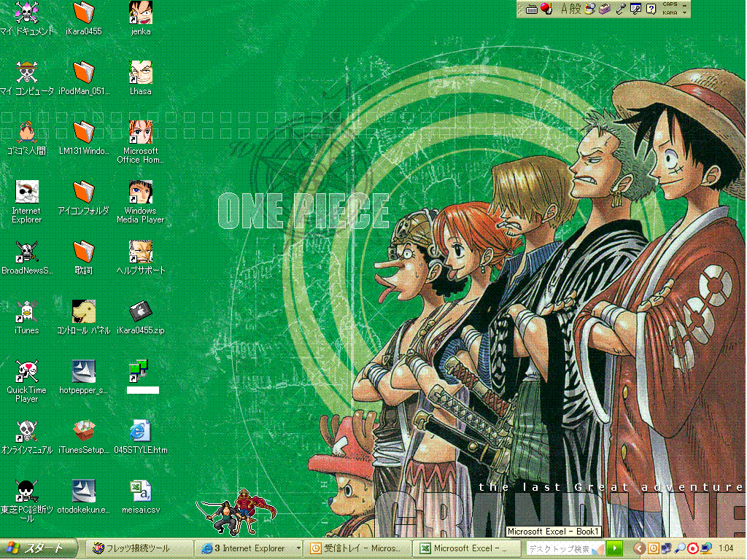Click the red circle tray icon
Screen dimensions: 747x560
pos(693,548)
